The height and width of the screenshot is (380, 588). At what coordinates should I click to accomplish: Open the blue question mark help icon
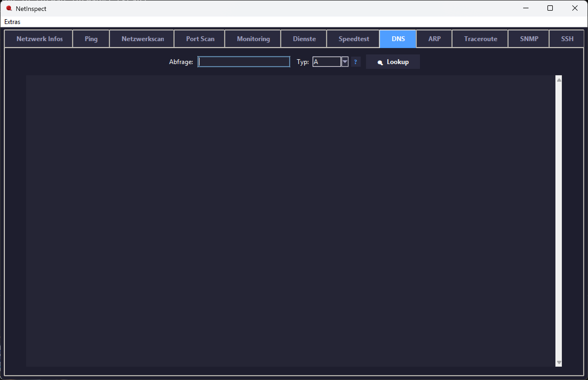pyautogui.click(x=355, y=62)
